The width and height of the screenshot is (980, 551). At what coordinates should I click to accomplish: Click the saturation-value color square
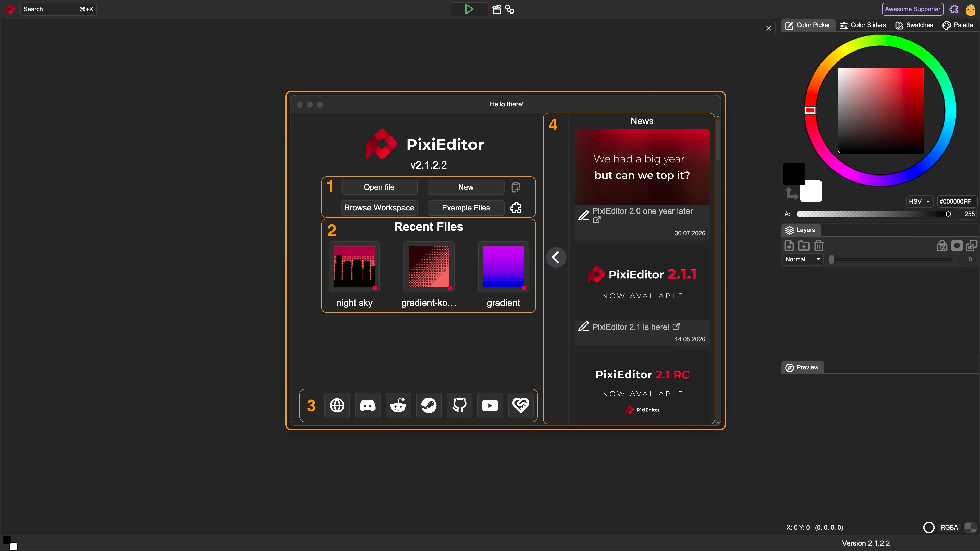point(880,111)
